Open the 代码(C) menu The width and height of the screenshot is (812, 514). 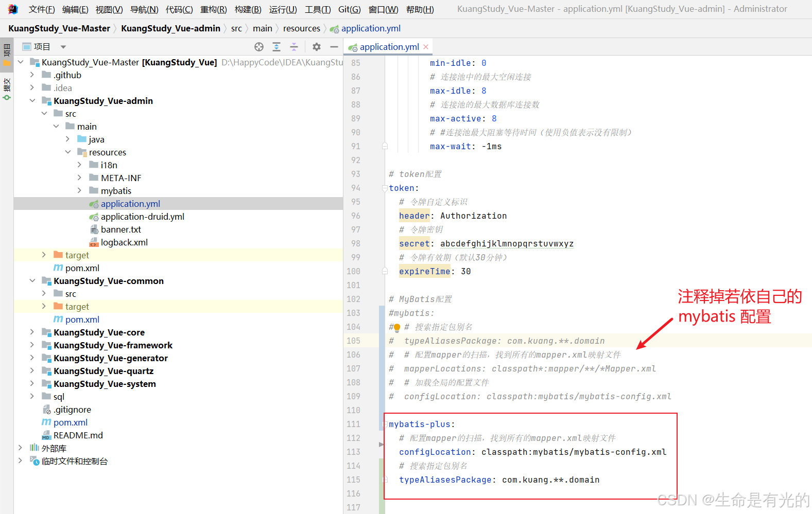click(179, 9)
